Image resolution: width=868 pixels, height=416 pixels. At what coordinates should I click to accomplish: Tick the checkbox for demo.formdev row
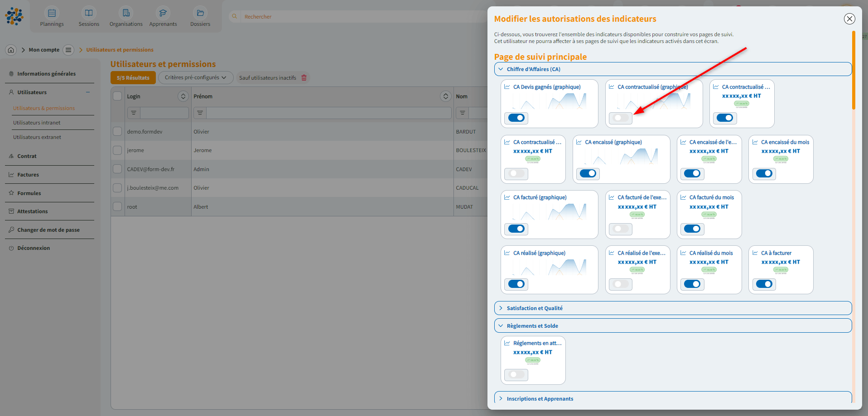(117, 132)
